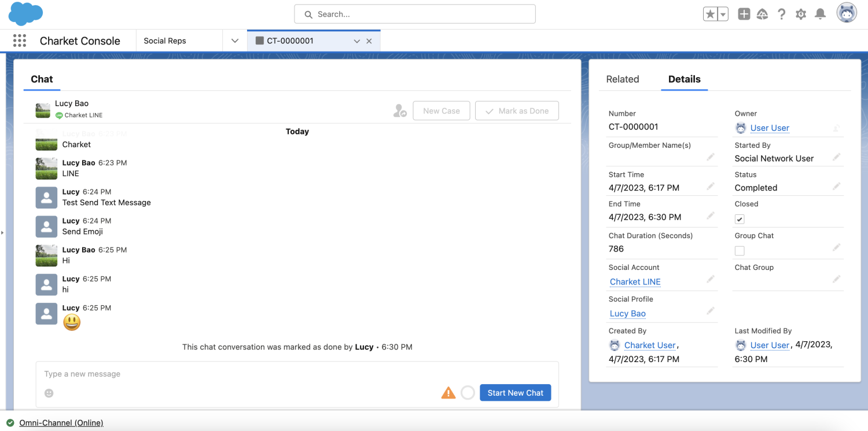868x431 pixels.
Task: Edit the Status pencil icon
Action: click(837, 187)
